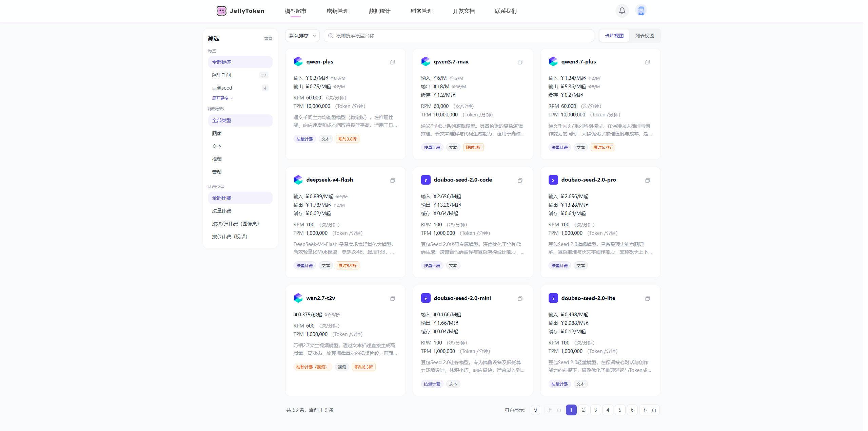868x431 pixels.
Task: Go to the 下一页 next page
Action: click(x=649, y=410)
